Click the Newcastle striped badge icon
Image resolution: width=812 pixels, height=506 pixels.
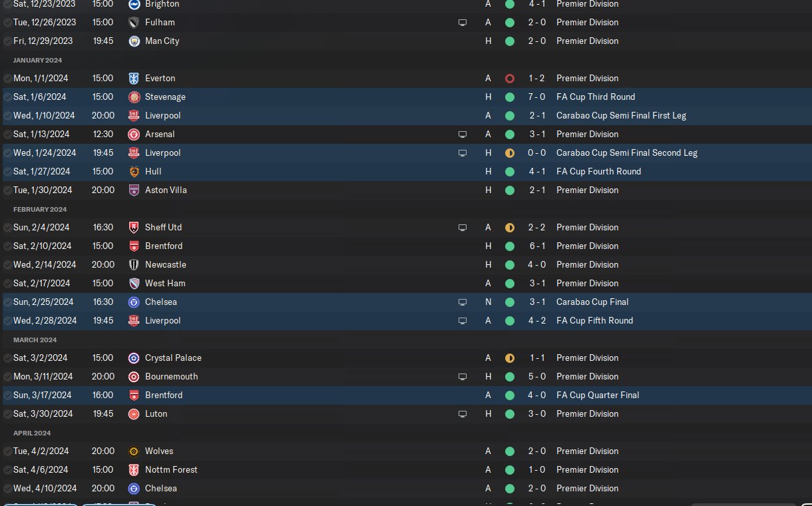pyautogui.click(x=134, y=264)
